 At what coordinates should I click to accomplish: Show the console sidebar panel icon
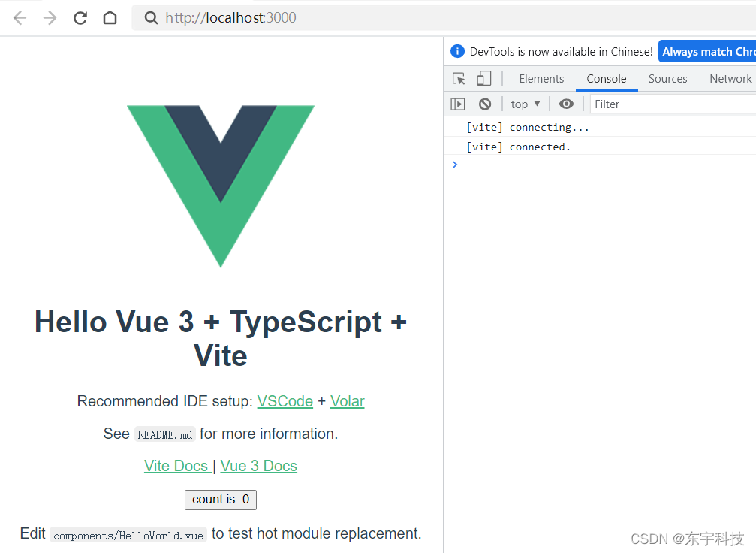pyautogui.click(x=457, y=104)
